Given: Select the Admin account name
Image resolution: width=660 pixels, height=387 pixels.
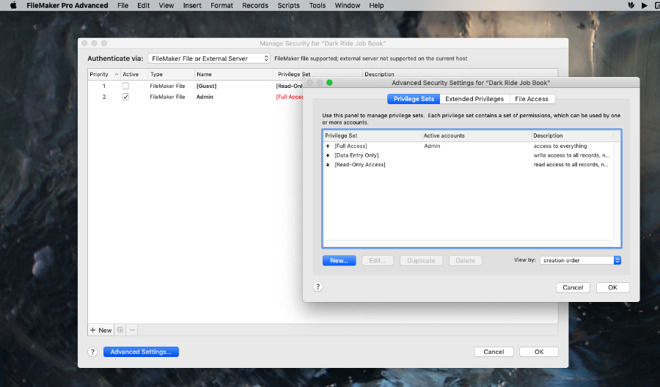Looking at the screenshot, I should click(x=205, y=97).
